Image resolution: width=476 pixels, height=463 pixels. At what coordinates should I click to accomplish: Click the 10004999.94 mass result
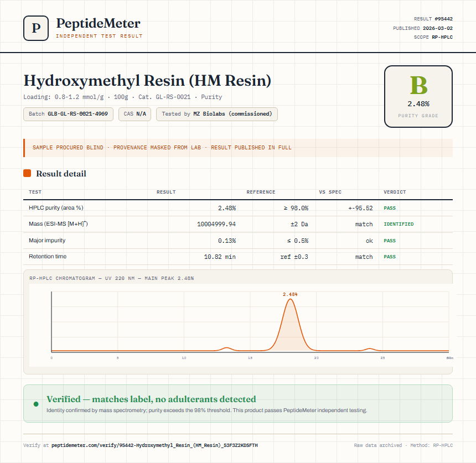point(216,224)
